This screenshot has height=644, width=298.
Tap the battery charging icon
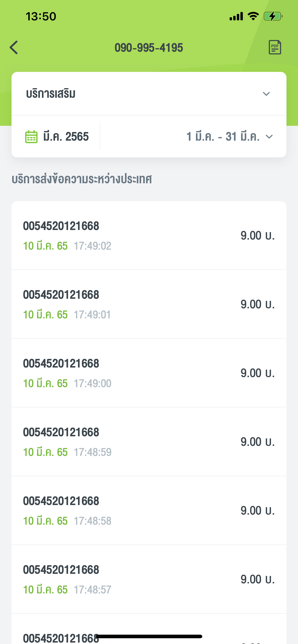(273, 17)
